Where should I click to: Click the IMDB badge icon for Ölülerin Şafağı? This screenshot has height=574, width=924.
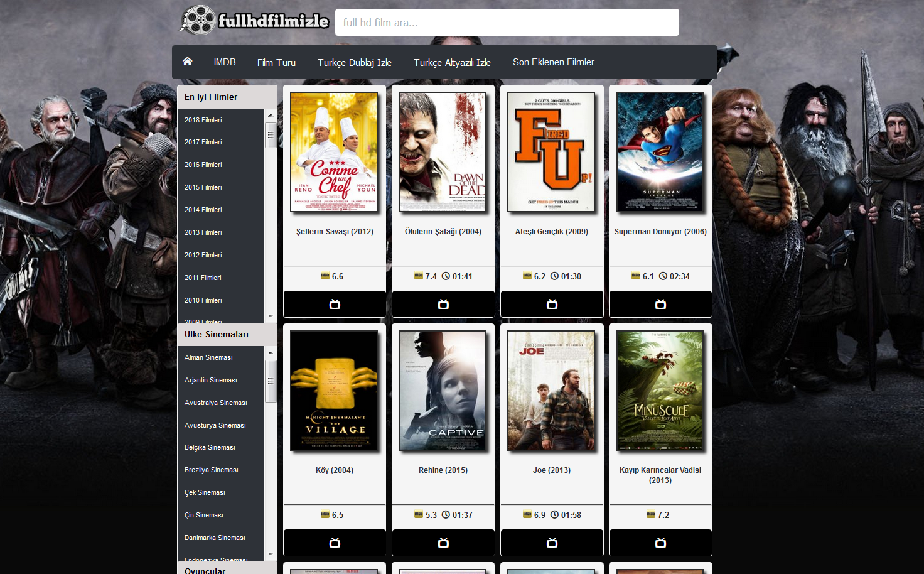[x=419, y=276]
